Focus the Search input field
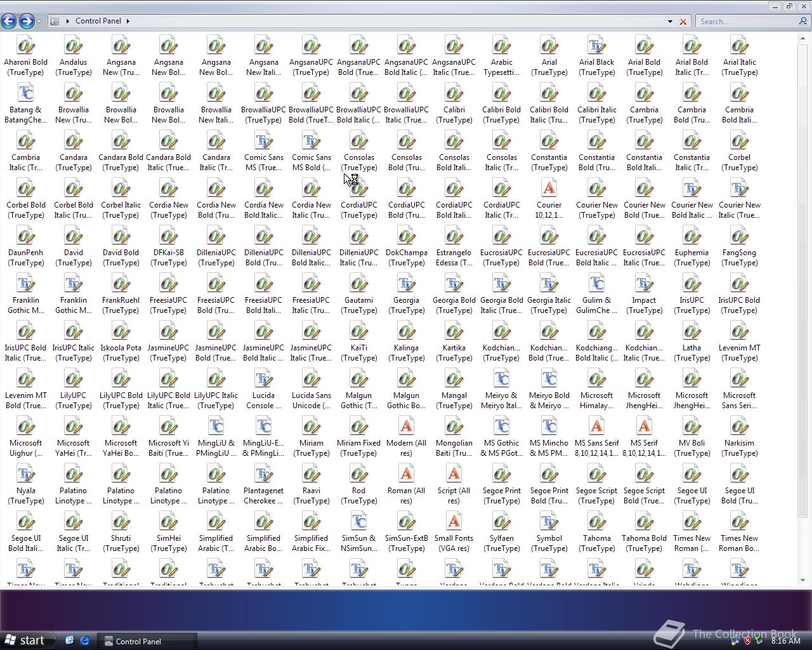 746,22
